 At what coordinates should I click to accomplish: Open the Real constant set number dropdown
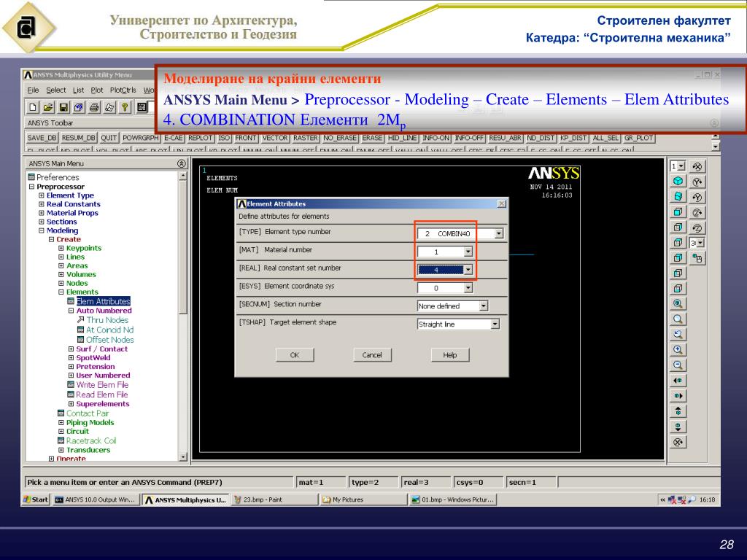468,270
